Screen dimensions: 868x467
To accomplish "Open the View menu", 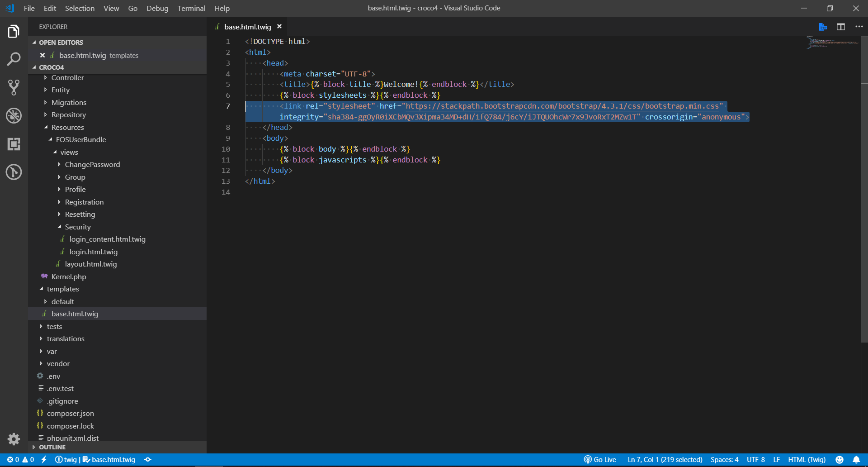I will (111, 8).
